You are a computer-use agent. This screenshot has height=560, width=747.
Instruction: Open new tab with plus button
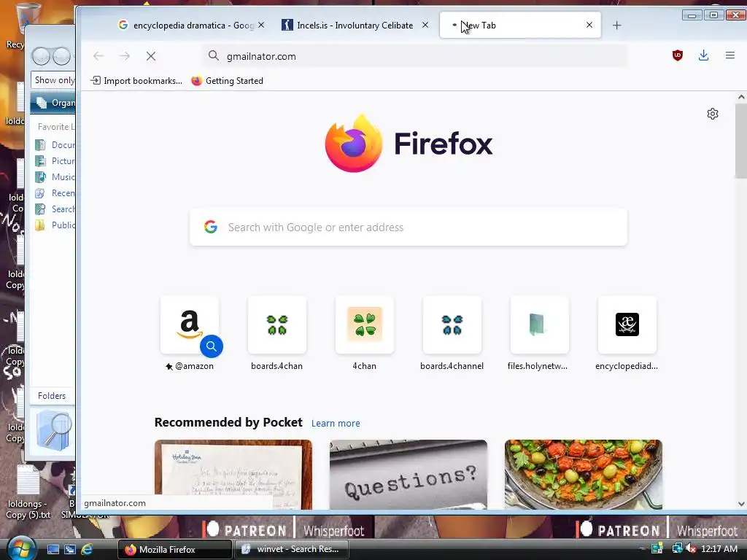tap(617, 26)
